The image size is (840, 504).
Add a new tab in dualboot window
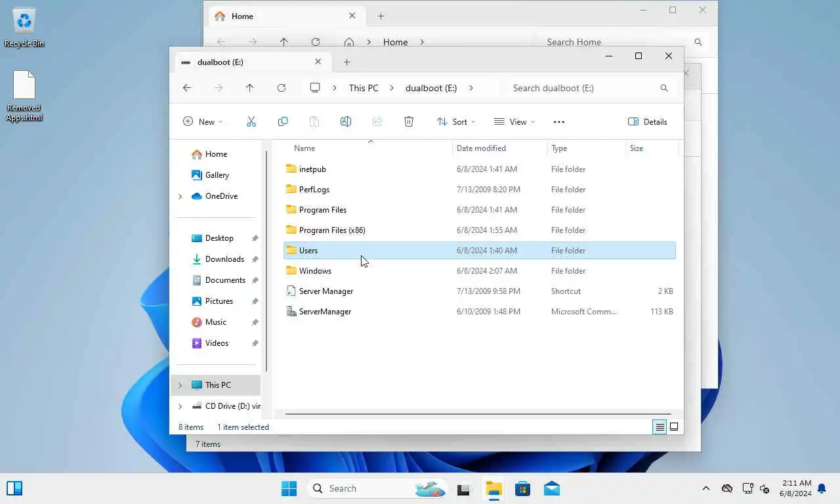347,62
